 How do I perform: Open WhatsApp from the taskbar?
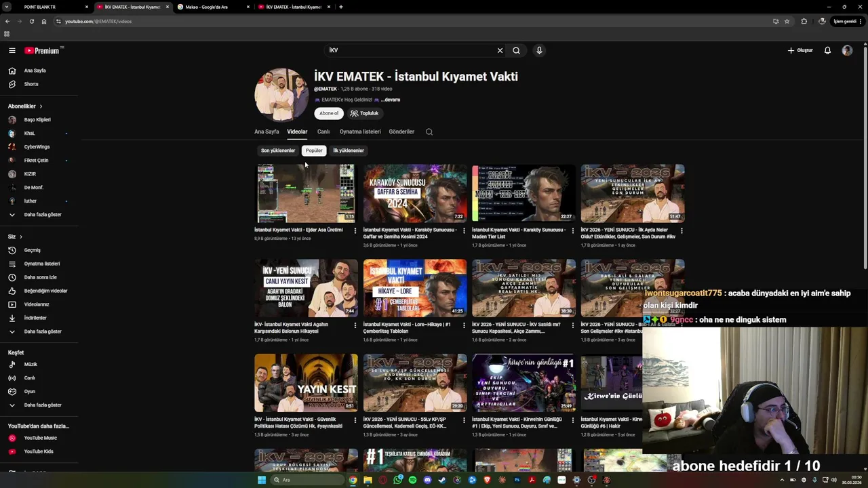click(x=397, y=480)
